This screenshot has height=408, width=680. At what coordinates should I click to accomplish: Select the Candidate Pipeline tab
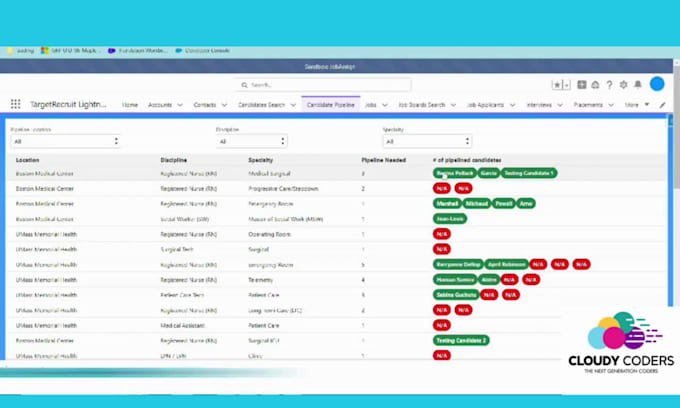(x=330, y=105)
